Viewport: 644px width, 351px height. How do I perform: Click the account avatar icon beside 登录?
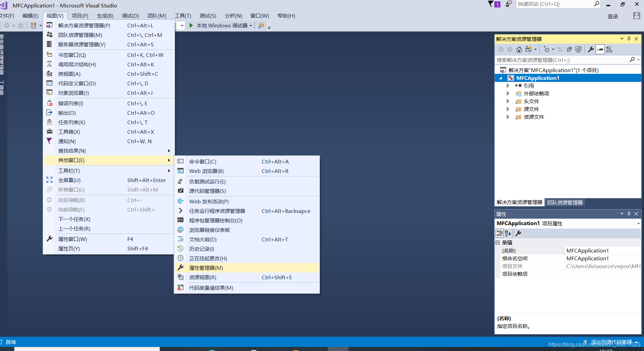tap(637, 16)
